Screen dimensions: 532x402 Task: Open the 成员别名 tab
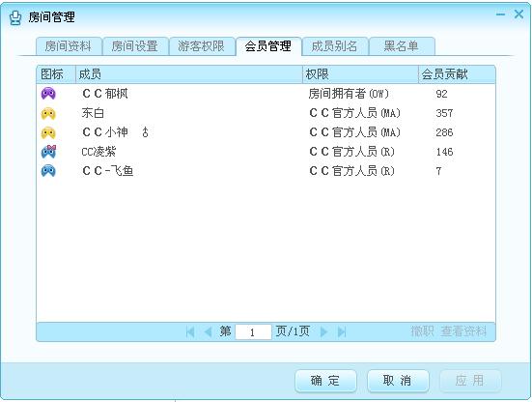pyautogui.click(x=334, y=45)
